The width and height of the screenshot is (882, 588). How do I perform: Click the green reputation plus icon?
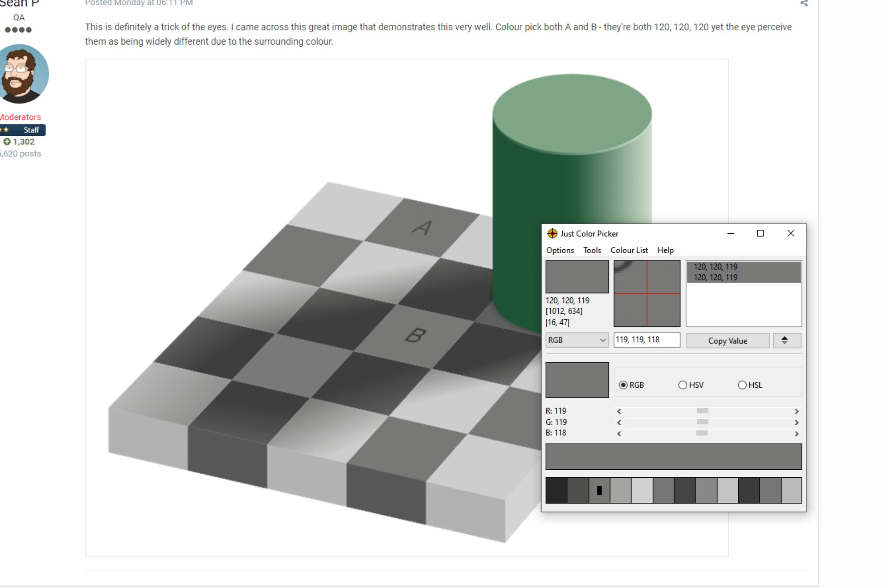click(7, 142)
